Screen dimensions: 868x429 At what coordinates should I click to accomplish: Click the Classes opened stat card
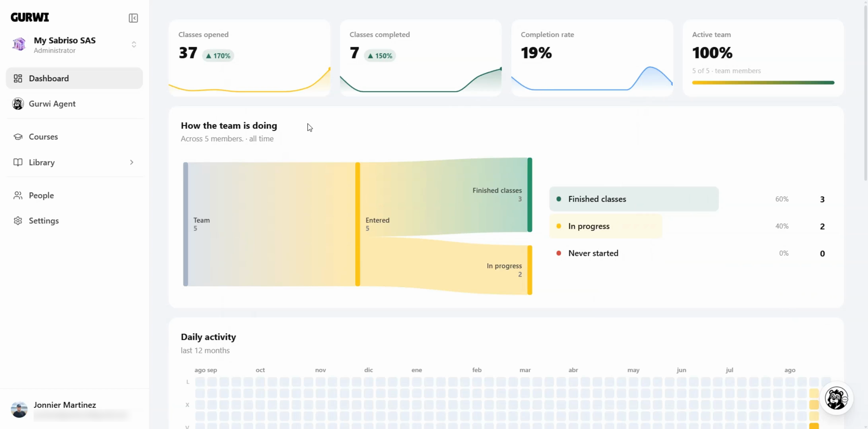(x=249, y=58)
